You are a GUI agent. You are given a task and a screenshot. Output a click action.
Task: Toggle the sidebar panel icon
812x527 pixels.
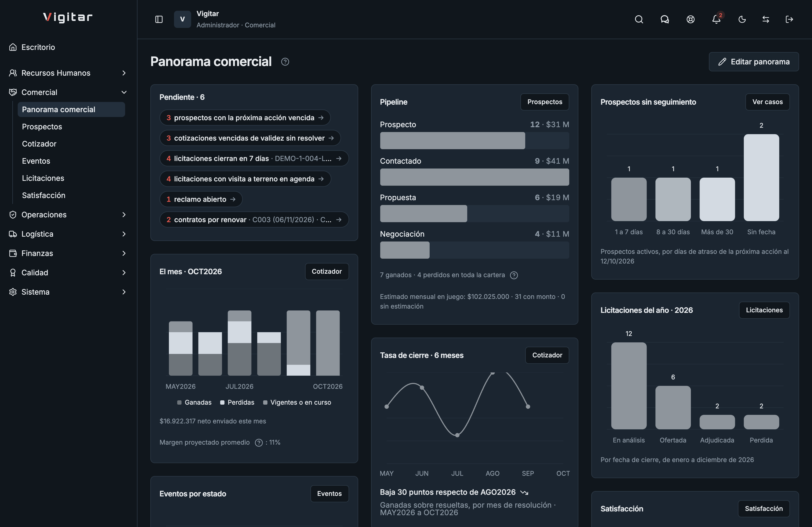(x=159, y=19)
